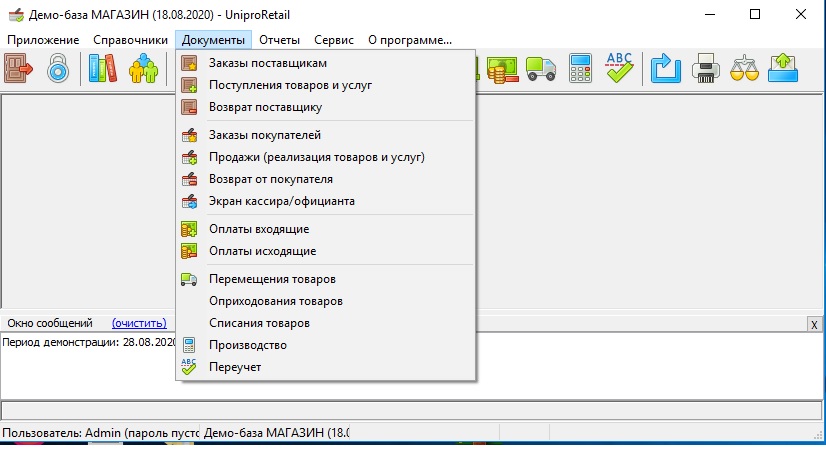This screenshot has width=826, height=460.
Task: Click the Пользователь: Admin status bar entry
Action: pos(100,433)
